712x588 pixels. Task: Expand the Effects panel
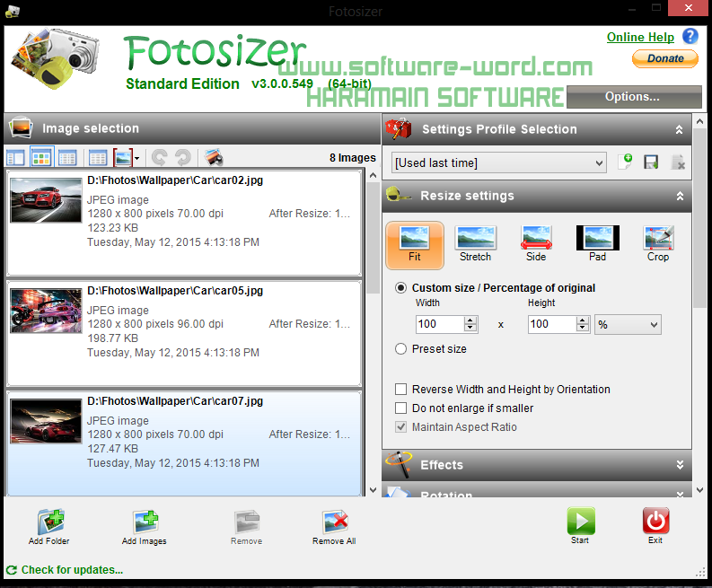[x=680, y=465]
